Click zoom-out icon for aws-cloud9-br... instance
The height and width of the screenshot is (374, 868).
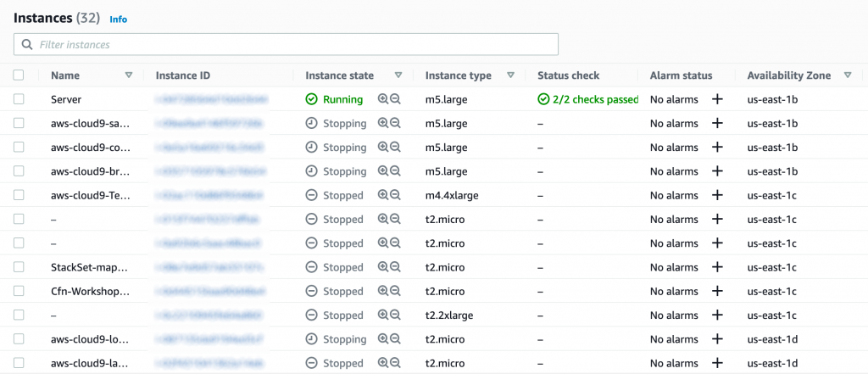(x=395, y=170)
